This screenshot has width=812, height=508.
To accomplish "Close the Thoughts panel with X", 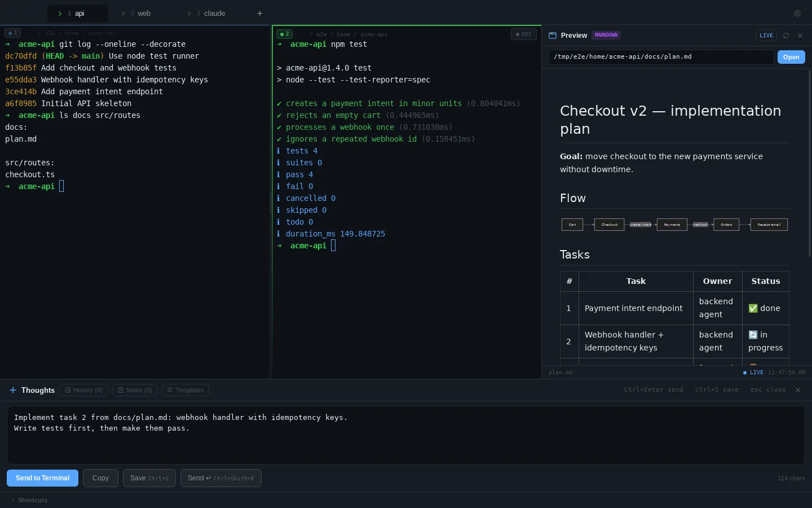I will pyautogui.click(x=798, y=390).
